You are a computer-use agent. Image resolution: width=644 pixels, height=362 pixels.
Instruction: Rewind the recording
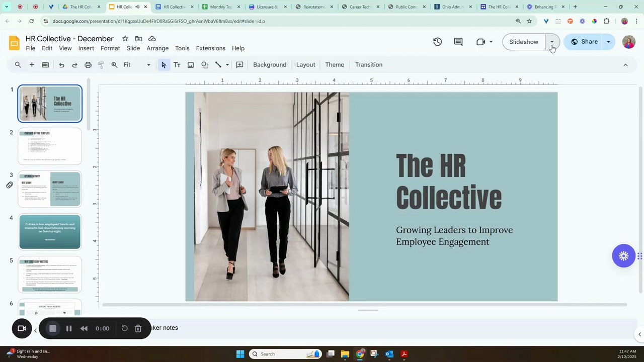(x=84, y=328)
